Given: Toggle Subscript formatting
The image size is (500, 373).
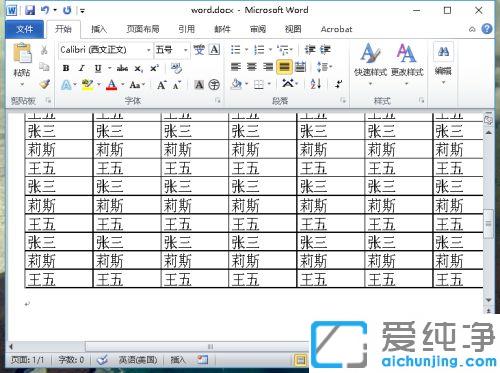Looking at the screenshot, I should coord(138,69).
